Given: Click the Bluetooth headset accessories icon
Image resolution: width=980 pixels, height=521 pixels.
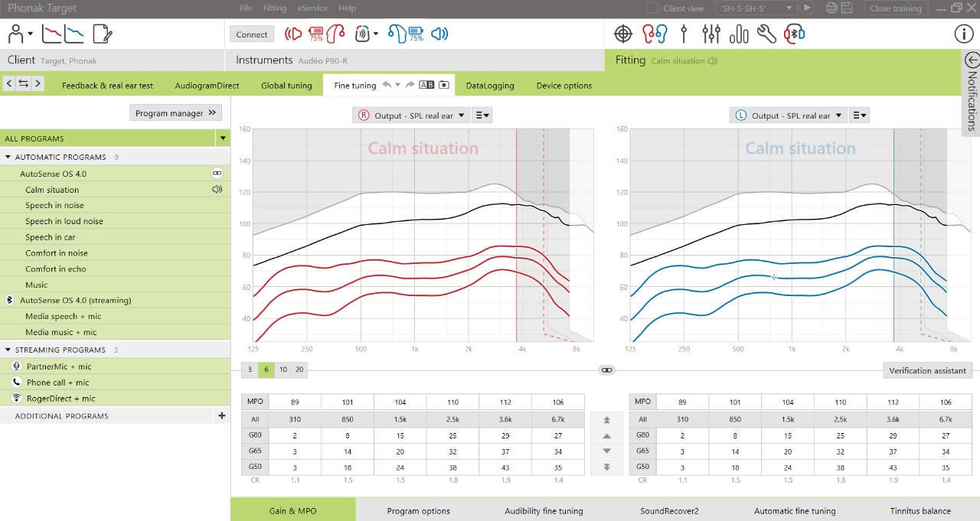Looking at the screenshot, I should click(x=795, y=33).
